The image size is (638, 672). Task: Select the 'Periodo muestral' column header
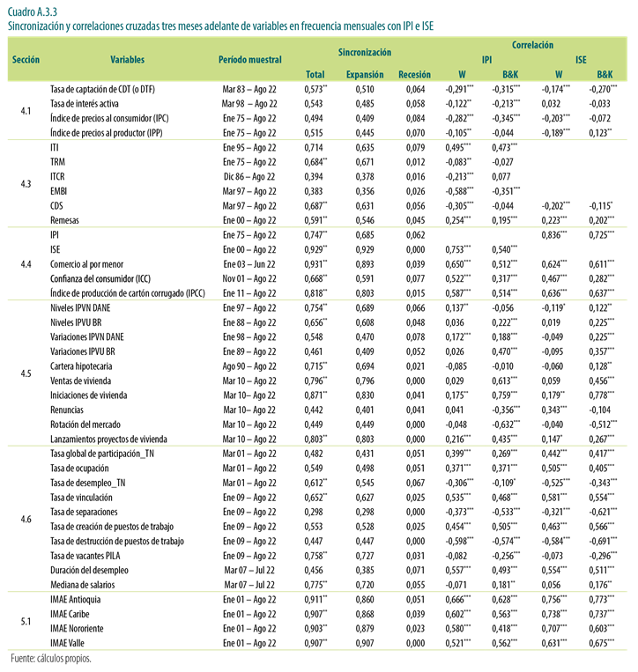tap(250, 59)
